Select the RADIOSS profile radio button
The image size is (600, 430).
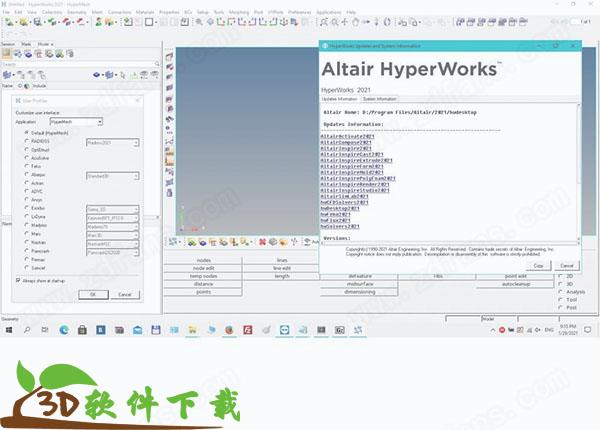click(x=27, y=141)
